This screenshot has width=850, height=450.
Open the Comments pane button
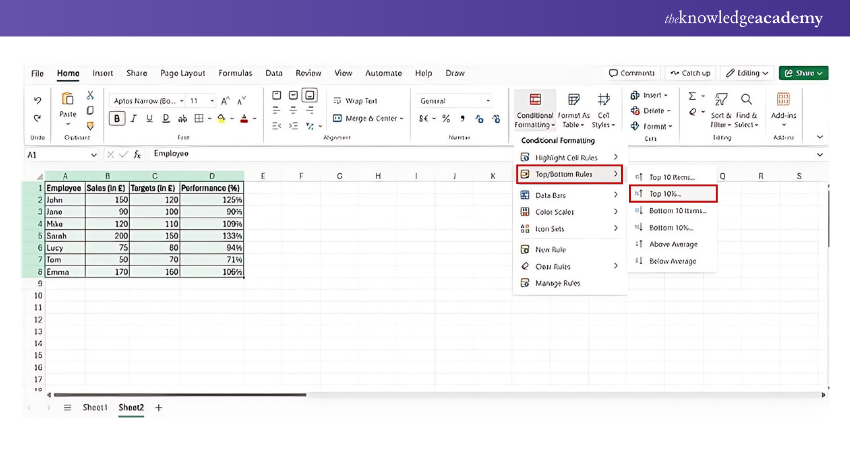632,73
